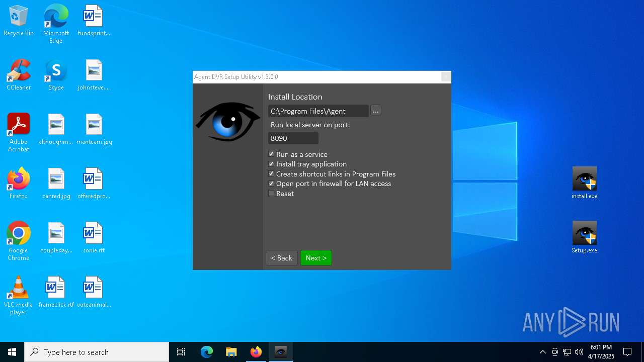Open File Explorer from the taskbar
This screenshot has width=644, height=362.
click(x=231, y=352)
